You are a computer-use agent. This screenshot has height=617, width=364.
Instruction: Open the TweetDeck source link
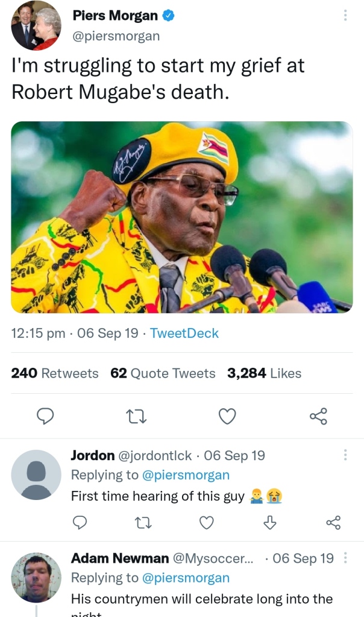point(184,333)
